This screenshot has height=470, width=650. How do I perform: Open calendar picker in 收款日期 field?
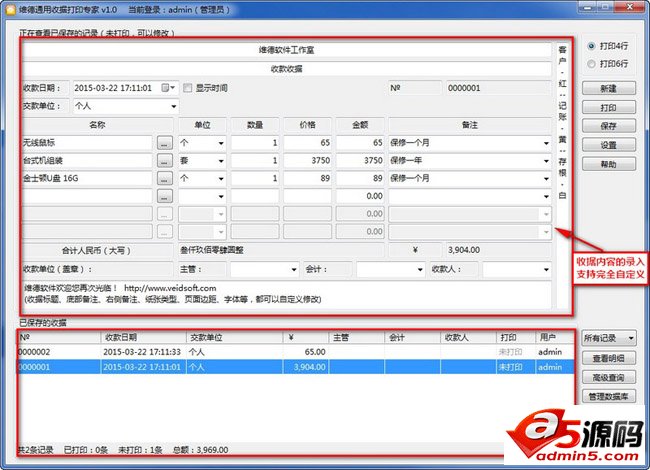click(x=168, y=88)
